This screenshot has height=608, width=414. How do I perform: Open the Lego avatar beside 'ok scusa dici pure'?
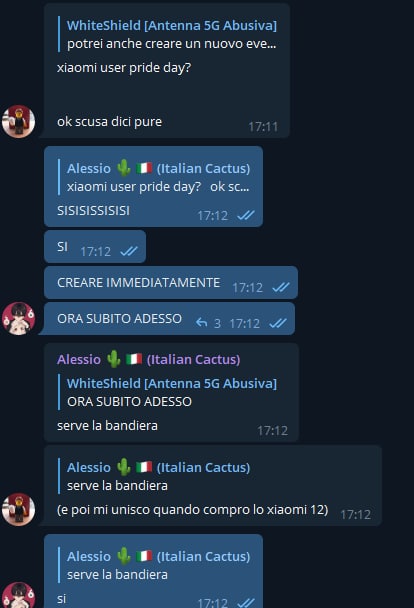point(18,121)
